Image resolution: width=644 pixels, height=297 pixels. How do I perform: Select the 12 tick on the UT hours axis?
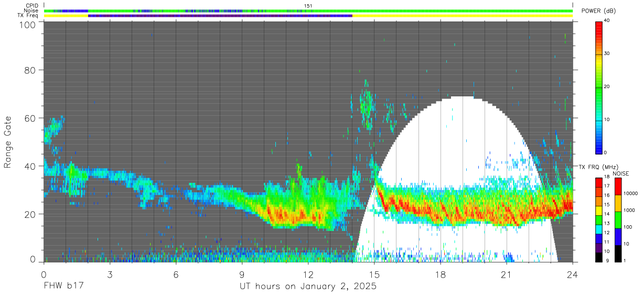308,274
